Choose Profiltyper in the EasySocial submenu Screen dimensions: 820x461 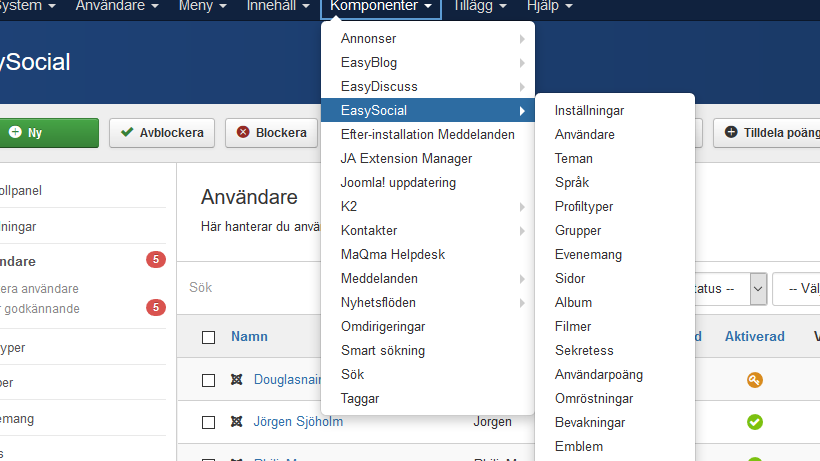pos(584,206)
